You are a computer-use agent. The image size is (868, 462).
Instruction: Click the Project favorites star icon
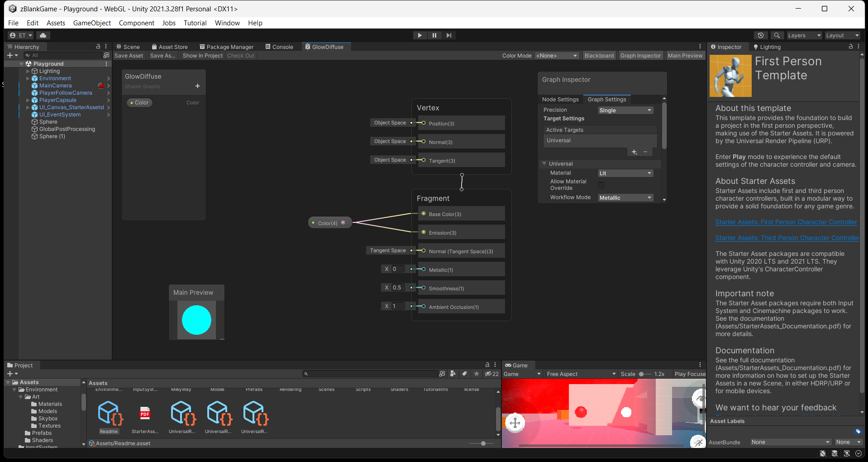click(x=477, y=374)
